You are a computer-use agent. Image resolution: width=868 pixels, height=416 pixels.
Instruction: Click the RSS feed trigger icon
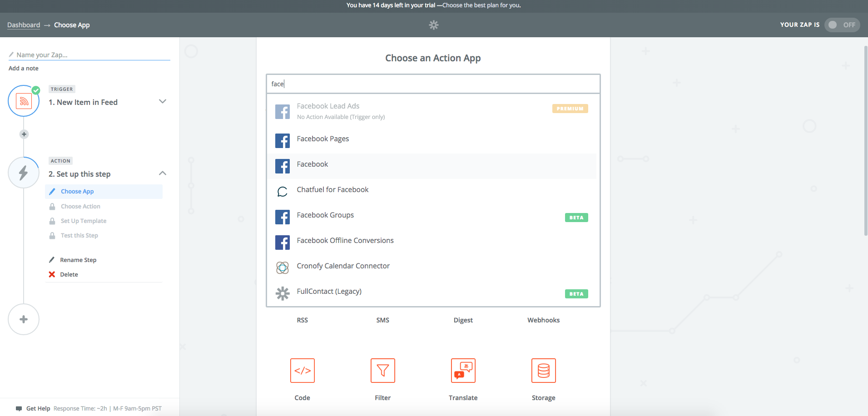[x=24, y=101]
